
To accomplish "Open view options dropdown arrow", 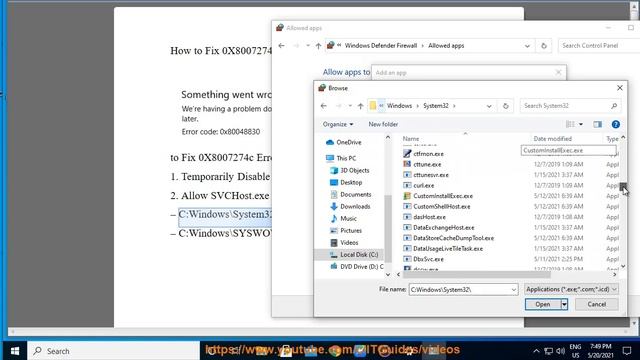I will tap(581, 124).
